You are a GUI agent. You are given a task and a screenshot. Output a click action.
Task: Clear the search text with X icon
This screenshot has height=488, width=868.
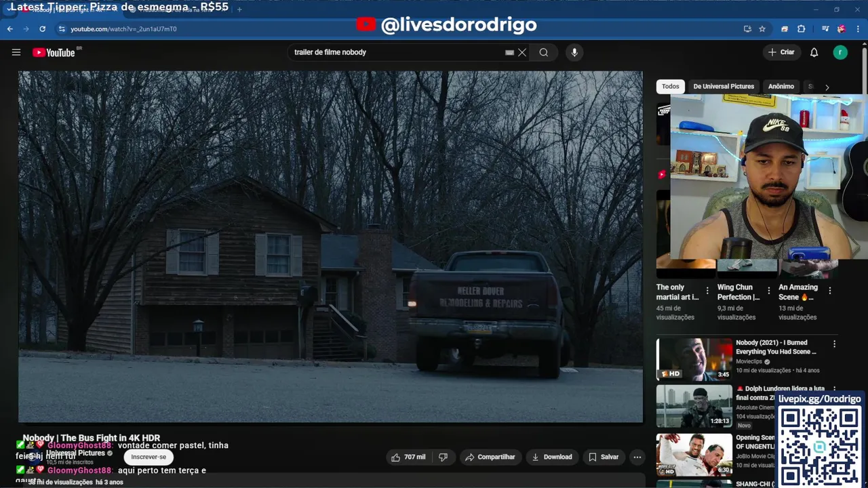point(522,52)
